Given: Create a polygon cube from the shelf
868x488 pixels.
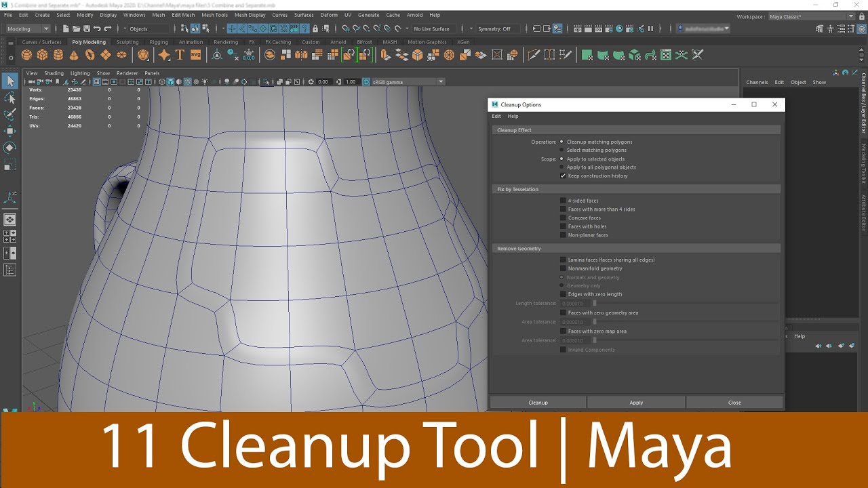Looking at the screenshot, I should [43, 55].
